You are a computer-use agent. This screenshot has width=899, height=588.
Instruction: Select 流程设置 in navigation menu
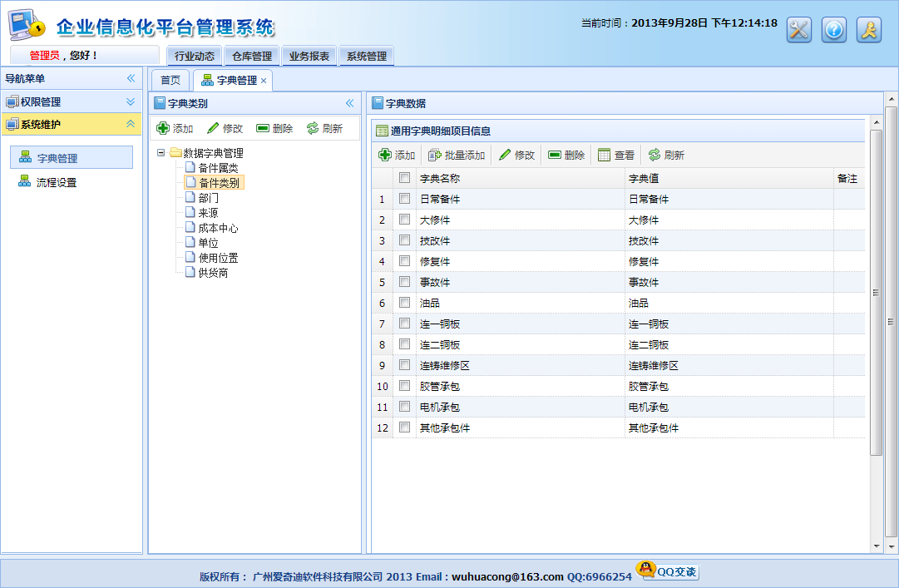tap(57, 182)
